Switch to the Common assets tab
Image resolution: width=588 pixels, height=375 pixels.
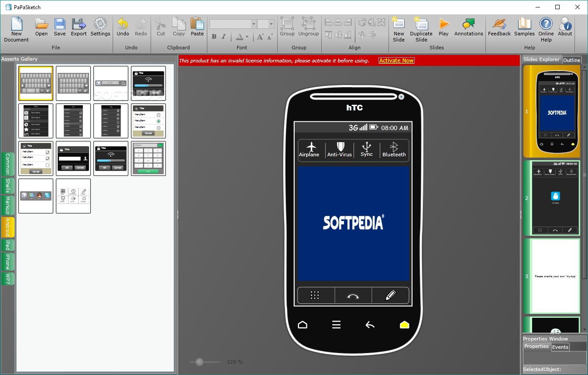[x=8, y=164]
